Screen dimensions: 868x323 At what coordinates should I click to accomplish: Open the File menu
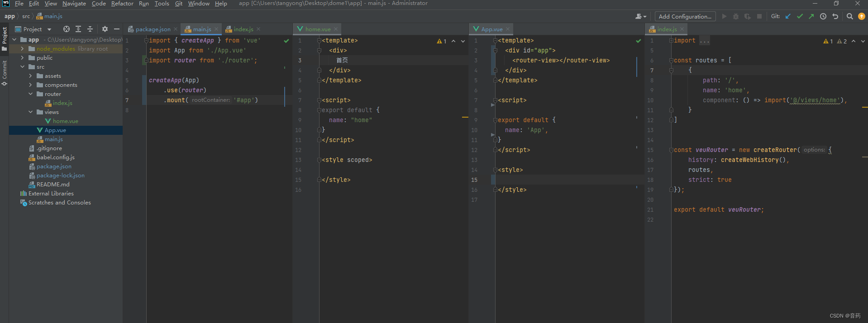tap(19, 4)
